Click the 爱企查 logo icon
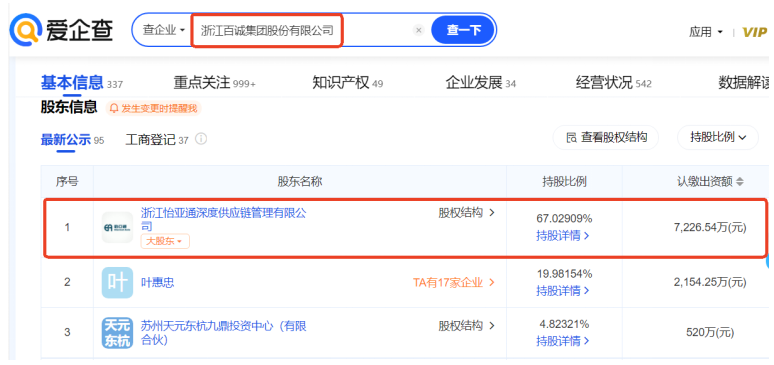Screen dimensions: 774x365 pos(25,30)
